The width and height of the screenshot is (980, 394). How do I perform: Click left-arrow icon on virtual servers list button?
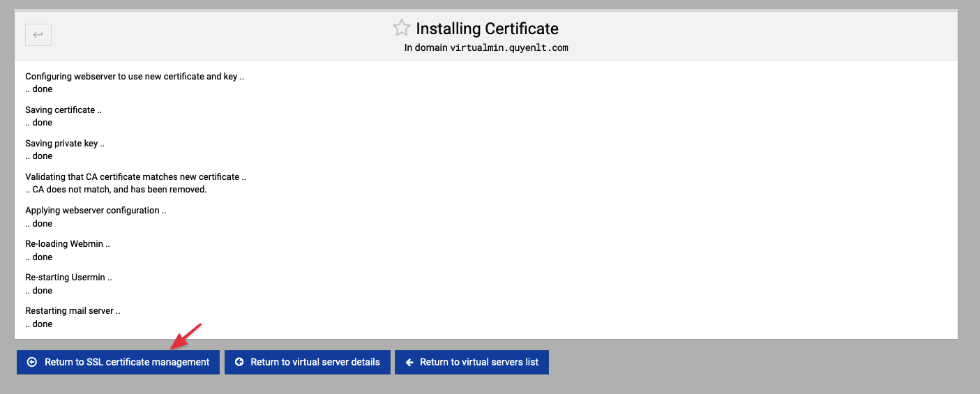[409, 362]
